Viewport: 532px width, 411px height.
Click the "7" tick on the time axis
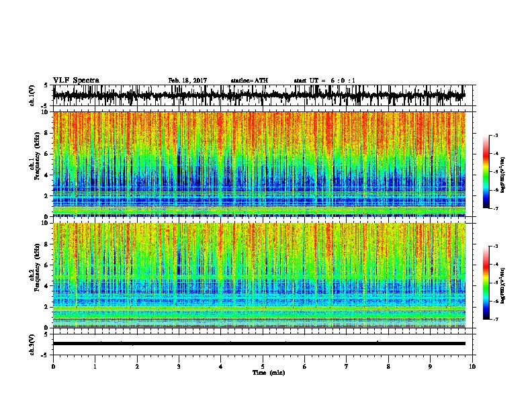pos(347,367)
